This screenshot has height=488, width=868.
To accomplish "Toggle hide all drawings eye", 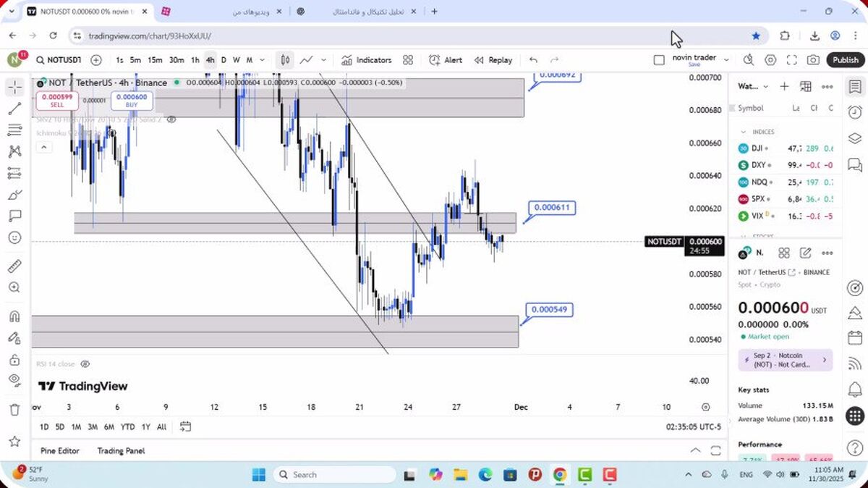I will 14,380.
